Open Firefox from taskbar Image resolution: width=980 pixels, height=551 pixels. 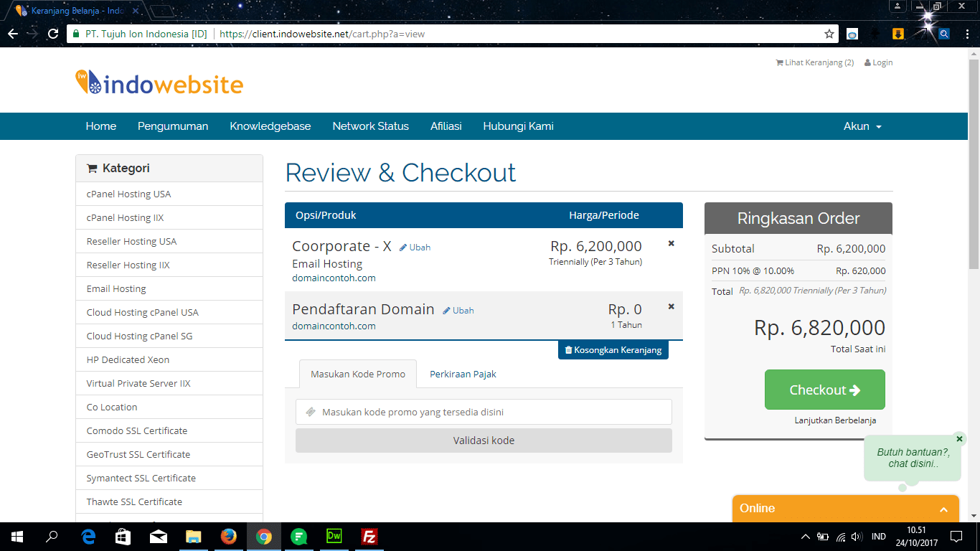pyautogui.click(x=229, y=537)
